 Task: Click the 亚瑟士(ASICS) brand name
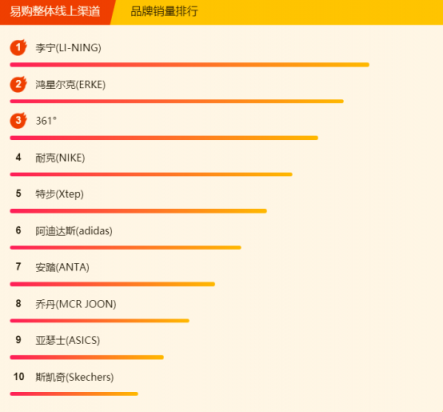68,340
